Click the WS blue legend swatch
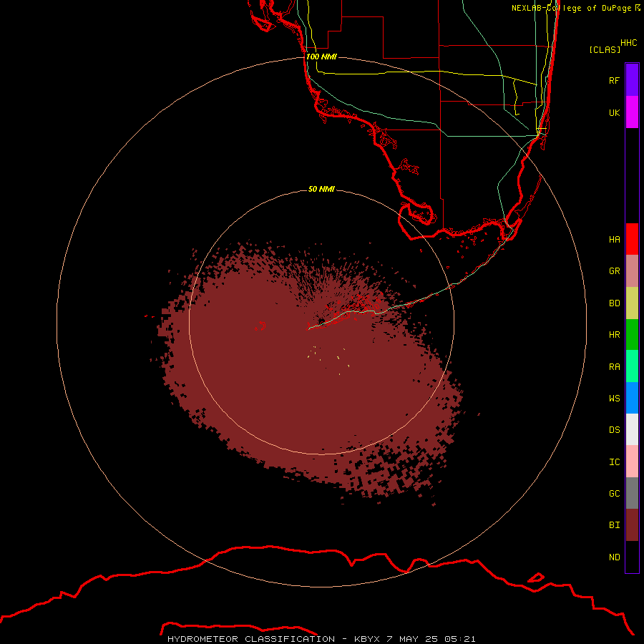The height and width of the screenshot is (644, 644). (632, 398)
